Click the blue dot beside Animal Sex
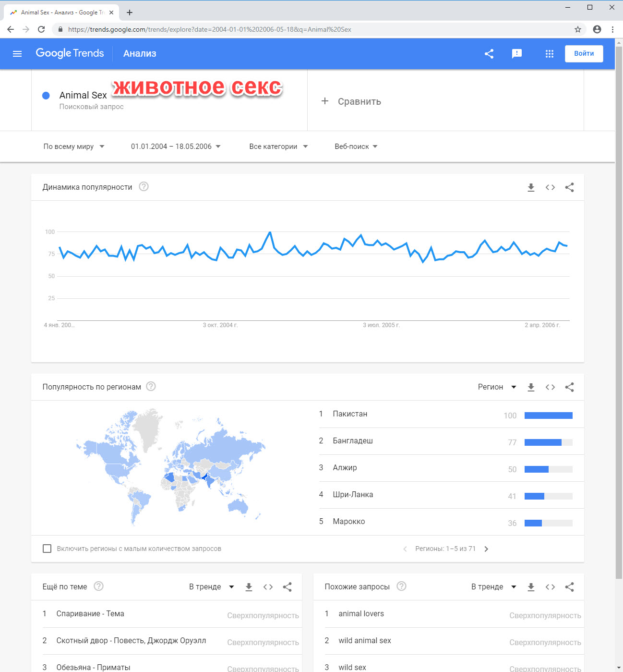 (46, 96)
